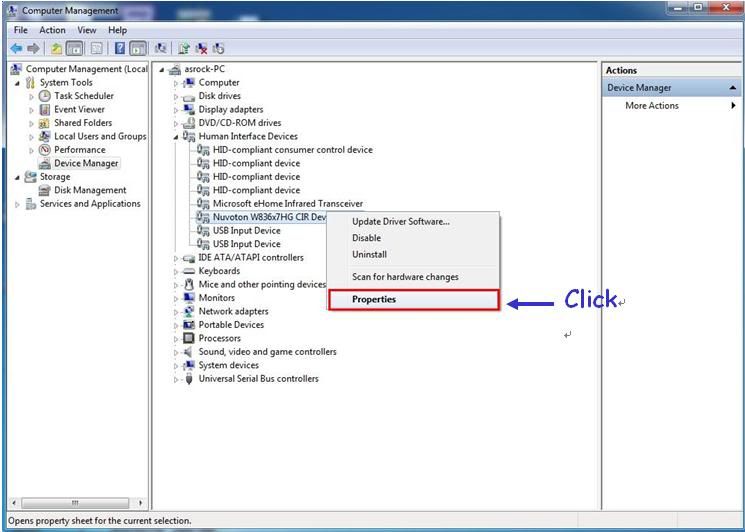Expand the Display adapters category
745x532 pixels.
(176, 110)
